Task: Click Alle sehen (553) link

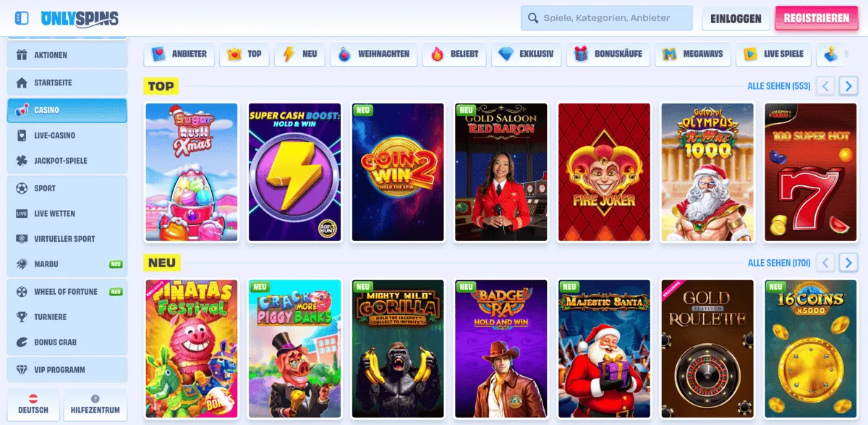Action: (779, 86)
